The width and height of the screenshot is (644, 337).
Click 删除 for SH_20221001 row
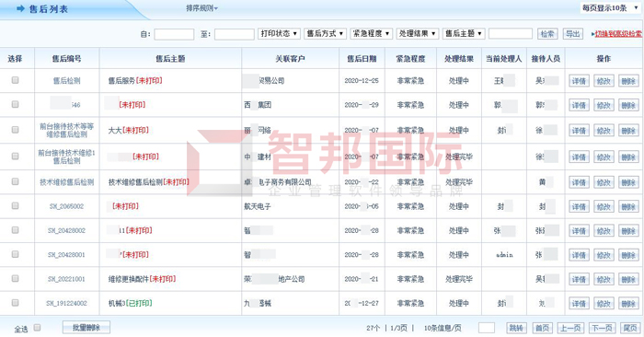pyautogui.click(x=628, y=280)
